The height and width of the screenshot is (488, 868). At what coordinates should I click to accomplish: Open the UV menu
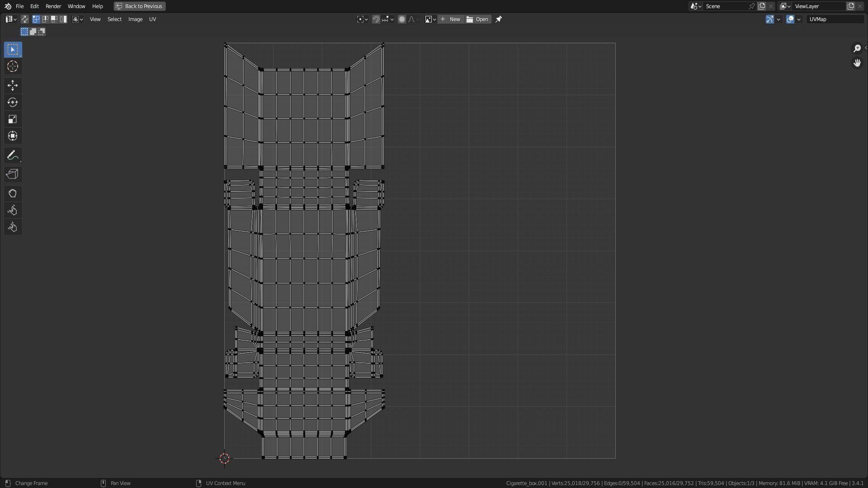point(152,19)
